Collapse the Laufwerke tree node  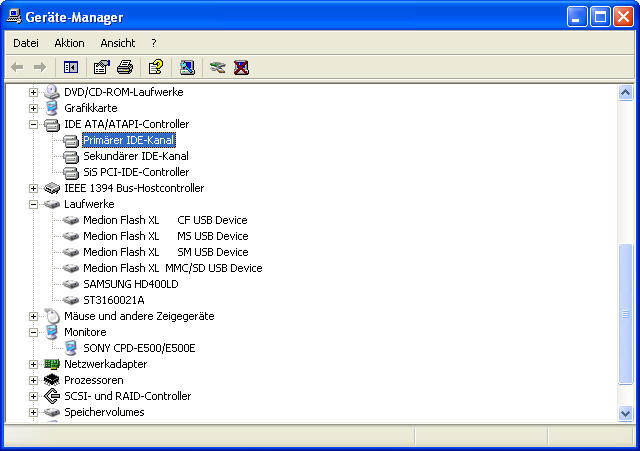click(x=34, y=204)
